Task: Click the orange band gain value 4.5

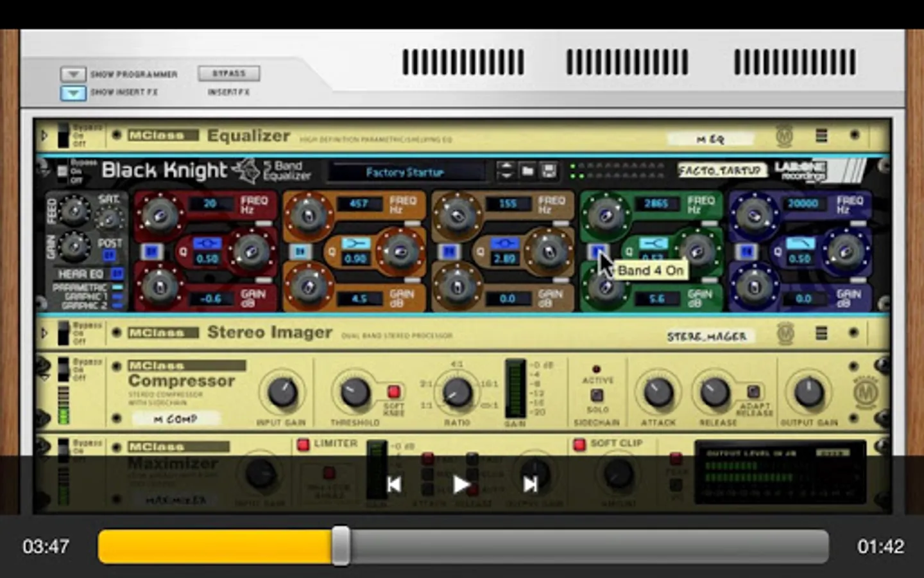Action: coord(359,299)
